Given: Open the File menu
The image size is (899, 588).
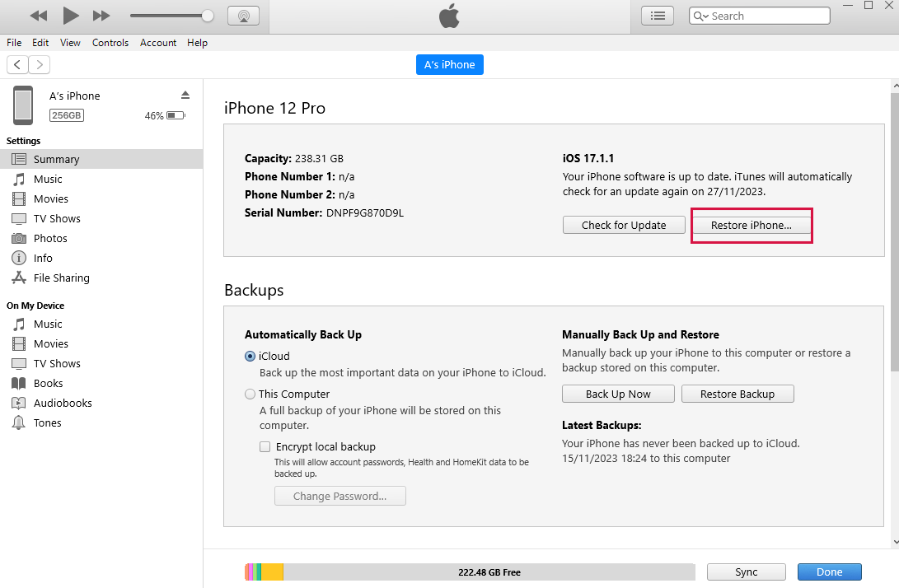Looking at the screenshot, I should pyautogui.click(x=14, y=42).
